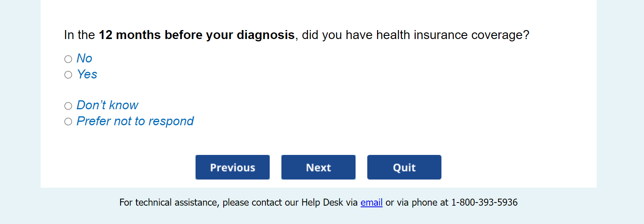Mark the "Prefer not to respond" radio circle

[x=68, y=122]
